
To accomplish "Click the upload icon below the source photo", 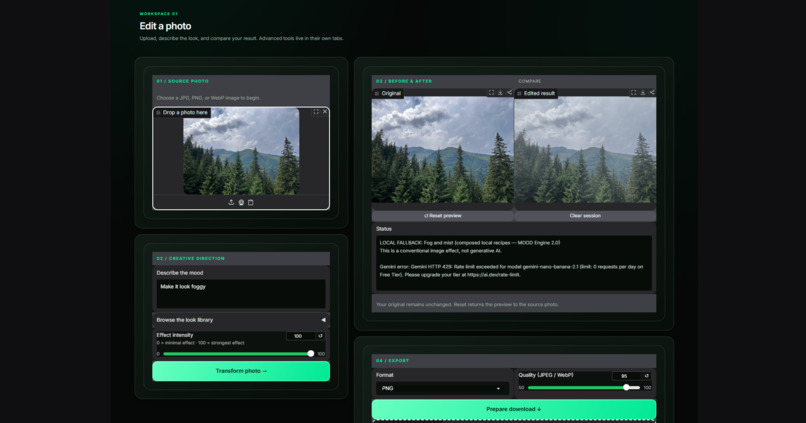I will coord(231,203).
